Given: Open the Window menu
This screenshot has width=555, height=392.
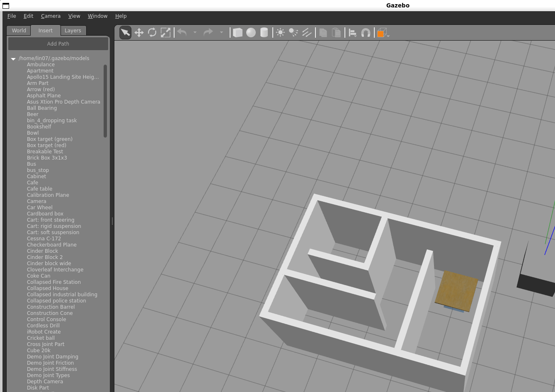Looking at the screenshot, I should pos(97,16).
